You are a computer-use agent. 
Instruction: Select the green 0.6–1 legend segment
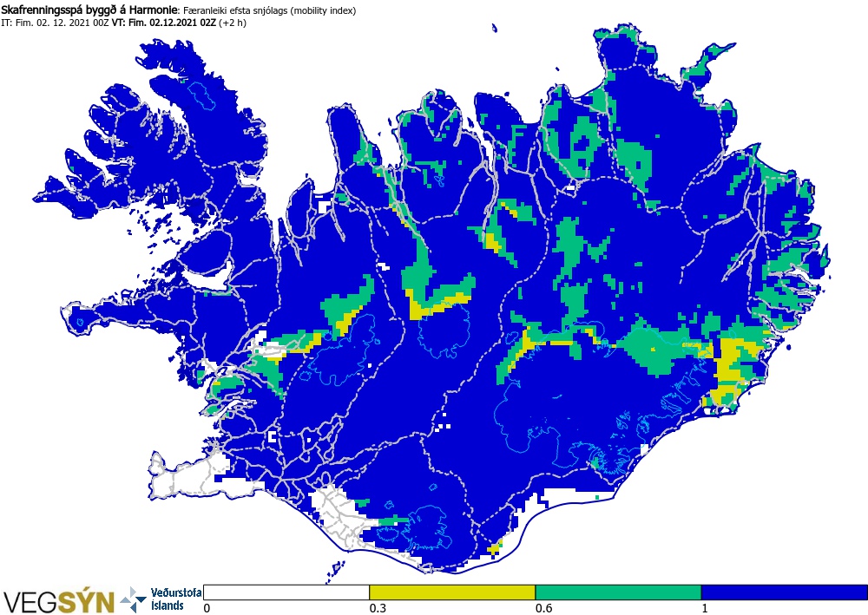(618, 592)
